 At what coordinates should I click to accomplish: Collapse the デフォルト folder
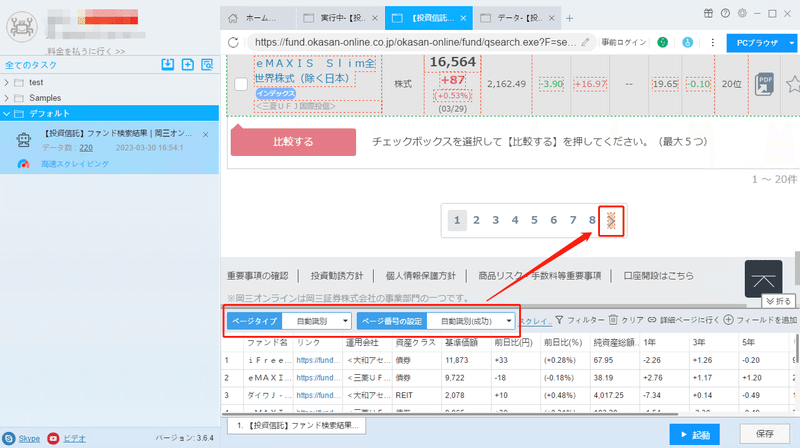pos(6,113)
